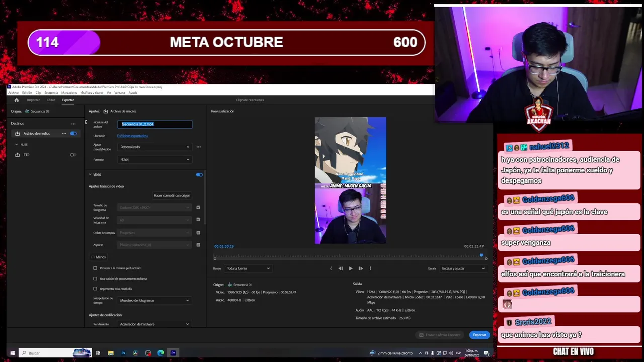Click Archivo de medios destination download icon
This screenshot has height=362, width=644.
point(17,133)
